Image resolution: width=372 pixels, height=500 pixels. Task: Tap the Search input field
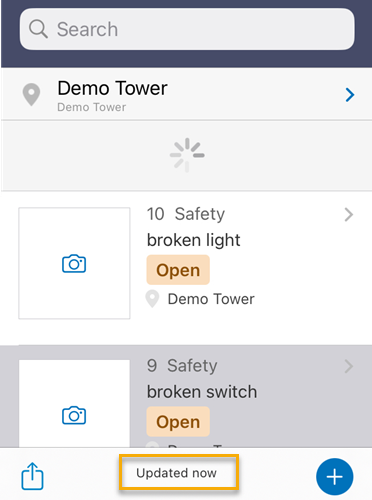pyautogui.click(x=187, y=29)
